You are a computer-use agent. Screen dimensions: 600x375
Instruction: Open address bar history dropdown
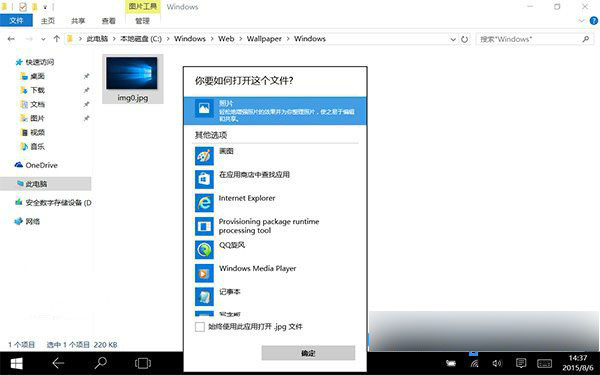[x=453, y=39]
